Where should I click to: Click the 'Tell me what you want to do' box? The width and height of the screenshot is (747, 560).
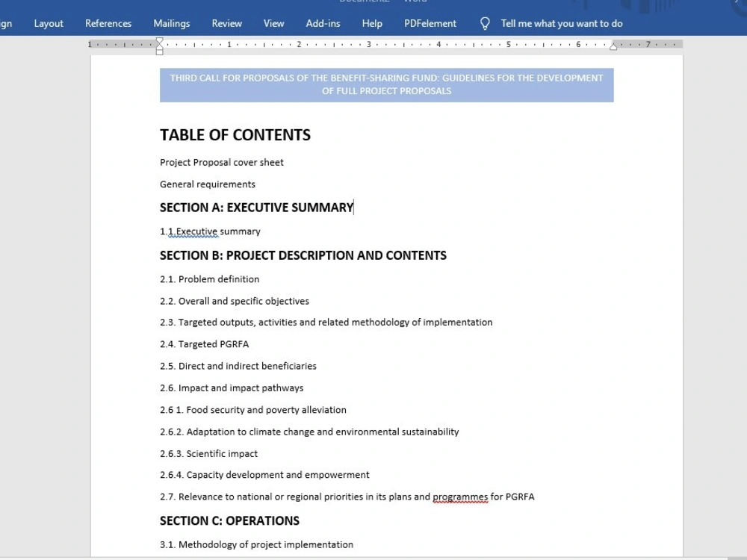click(x=562, y=23)
